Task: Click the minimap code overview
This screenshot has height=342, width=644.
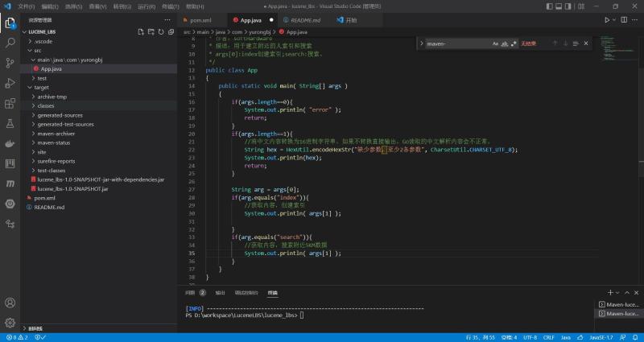Action: tap(618, 49)
